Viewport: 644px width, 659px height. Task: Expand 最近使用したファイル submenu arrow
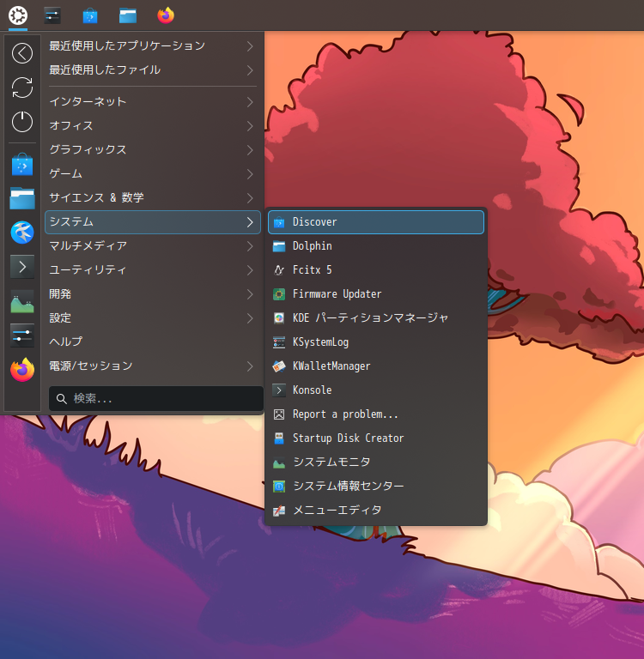point(250,70)
